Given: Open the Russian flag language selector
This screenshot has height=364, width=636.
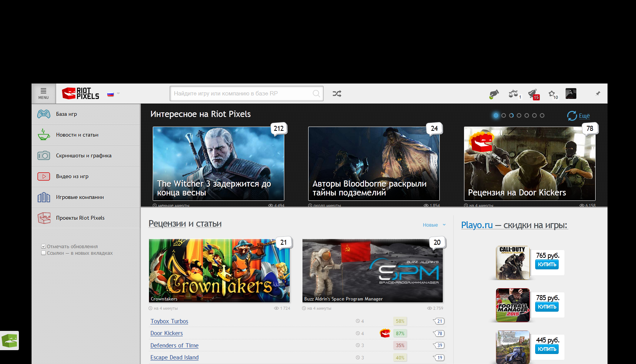Looking at the screenshot, I should point(114,94).
